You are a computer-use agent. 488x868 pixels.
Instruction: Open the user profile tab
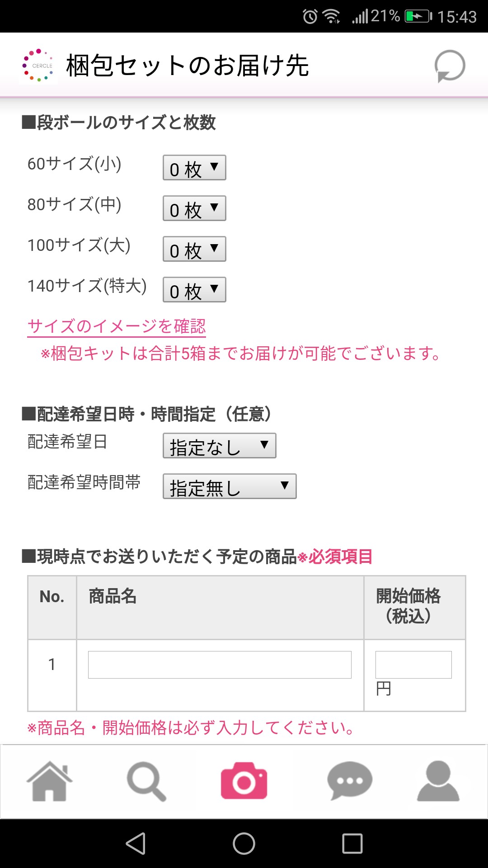click(438, 781)
